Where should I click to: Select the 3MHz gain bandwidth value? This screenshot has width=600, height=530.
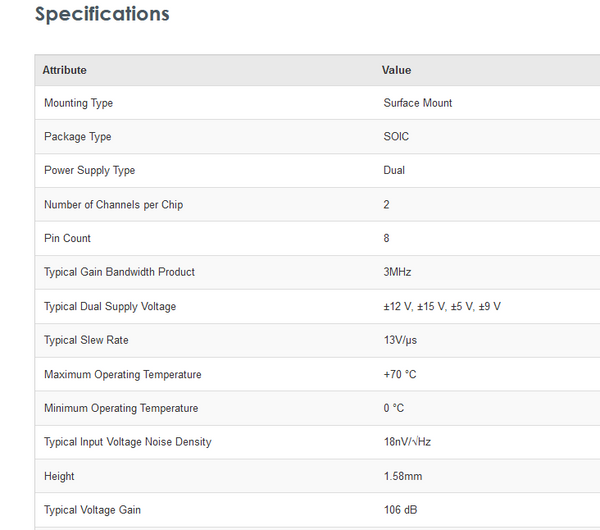pyautogui.click(x=397, y=272)
